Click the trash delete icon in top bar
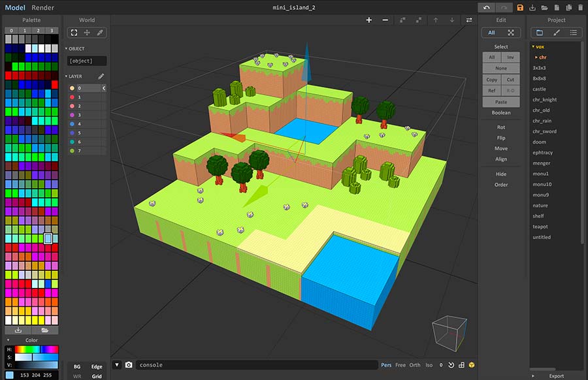588x380 pixels. pos(580,8)
